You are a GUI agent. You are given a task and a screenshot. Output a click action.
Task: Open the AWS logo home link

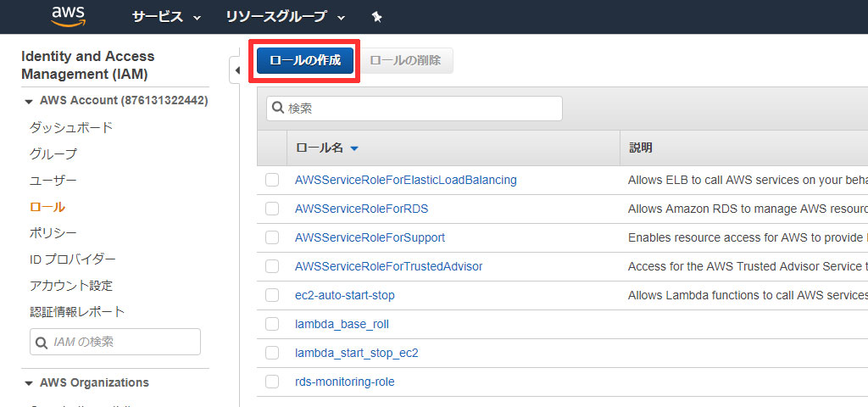pyautogui.click(x=67, y=16)
